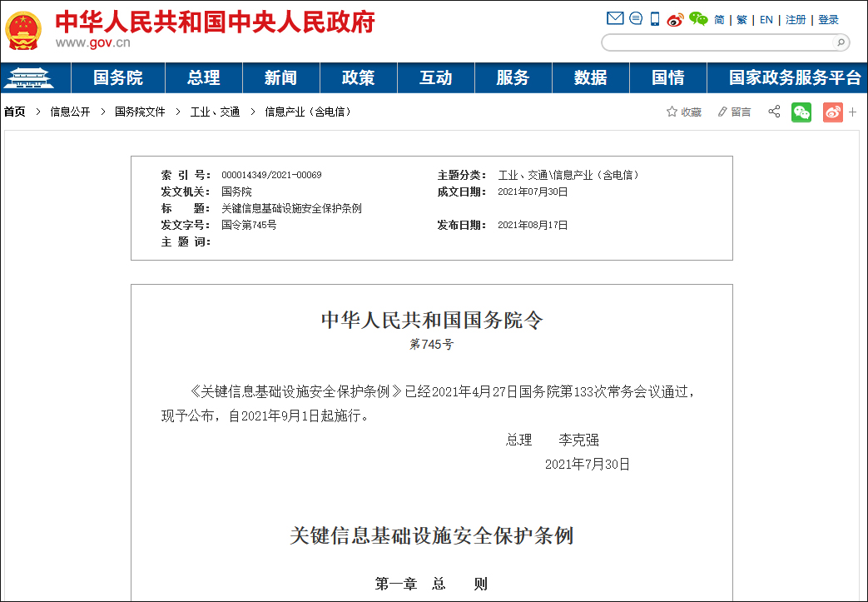Click 国务院文件 in breadcrumb

pos(140,112)
